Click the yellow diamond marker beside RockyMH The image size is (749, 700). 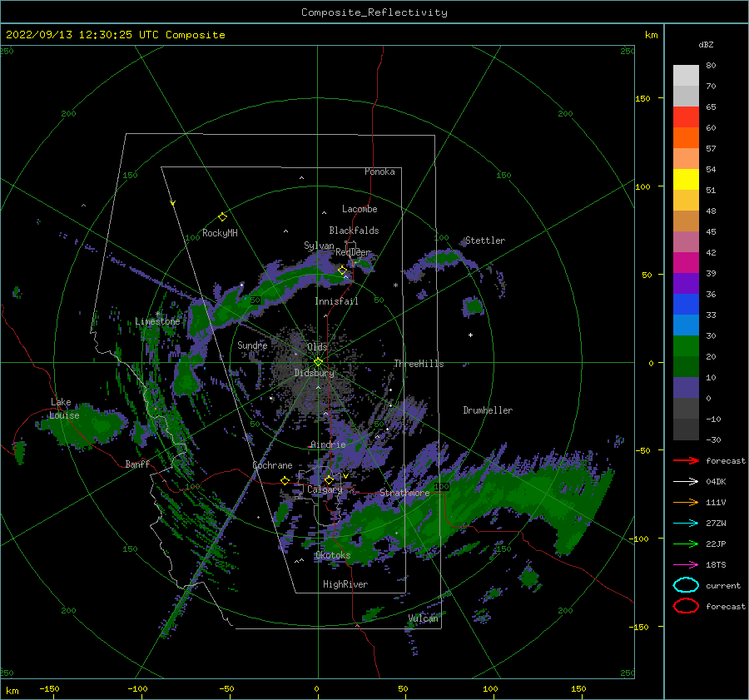click(222, 217)
